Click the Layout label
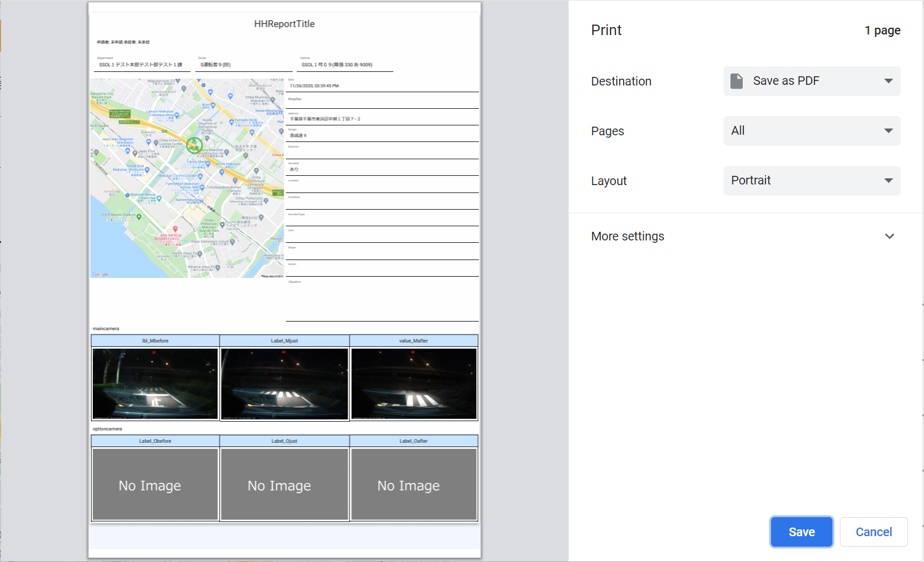The width and height of the screenshot is (924, 562). (609, 181)
